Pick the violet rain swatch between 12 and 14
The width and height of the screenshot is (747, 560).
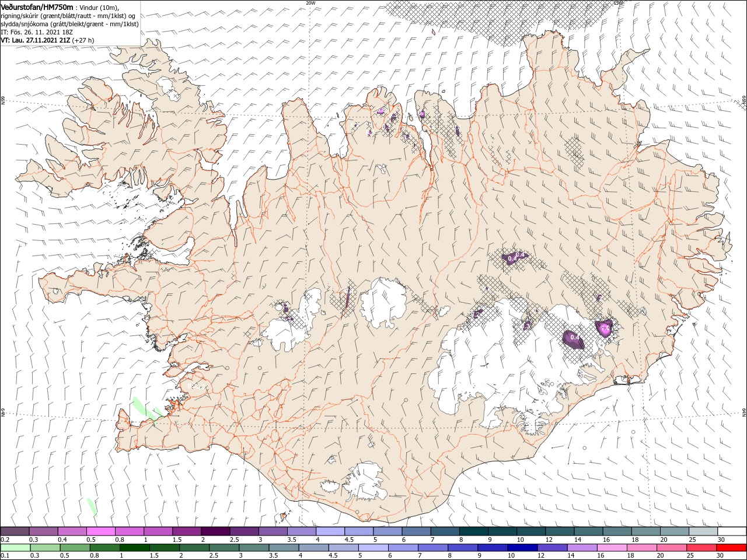(553, 548)
